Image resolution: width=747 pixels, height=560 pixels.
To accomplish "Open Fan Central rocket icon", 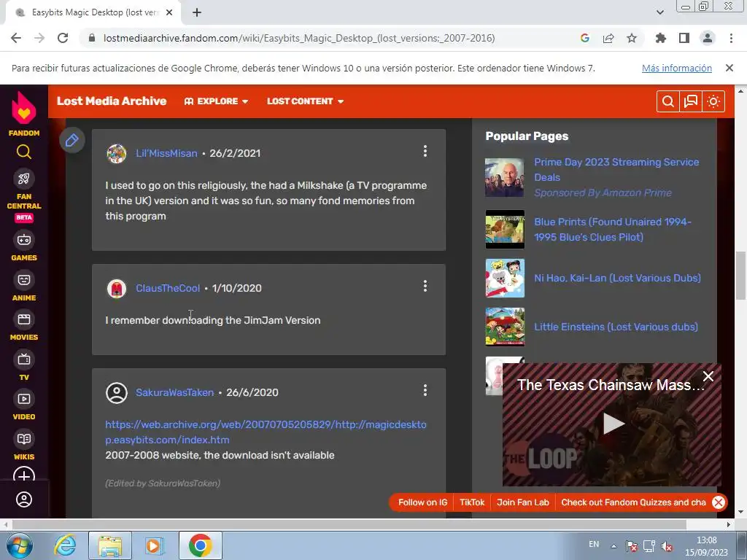I will point(24,179).
